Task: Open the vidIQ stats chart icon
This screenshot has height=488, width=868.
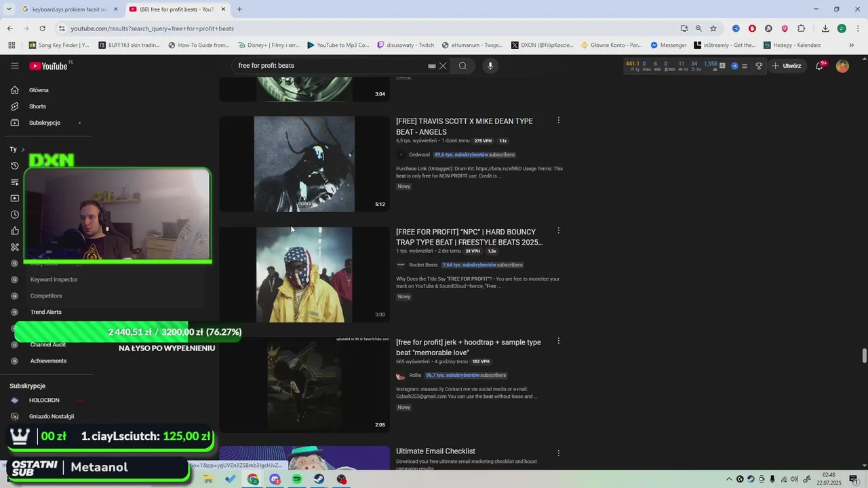Action: pos(722,66)
